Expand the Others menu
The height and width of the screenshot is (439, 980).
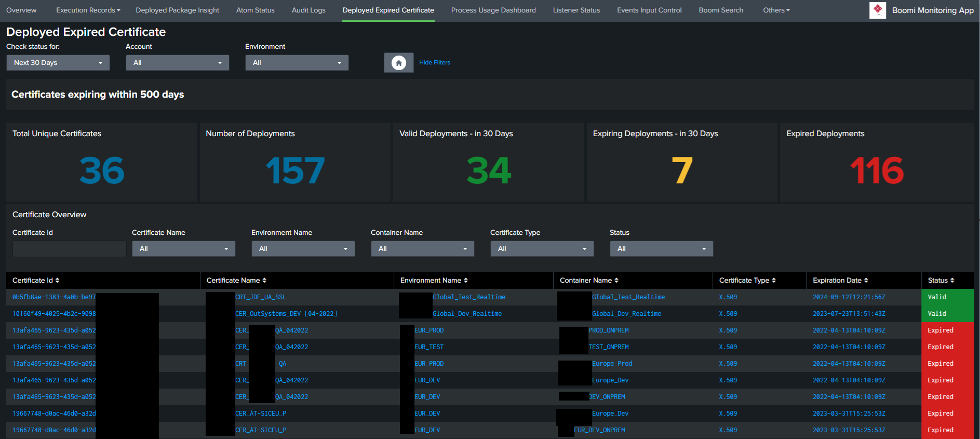tap(776, 10)
